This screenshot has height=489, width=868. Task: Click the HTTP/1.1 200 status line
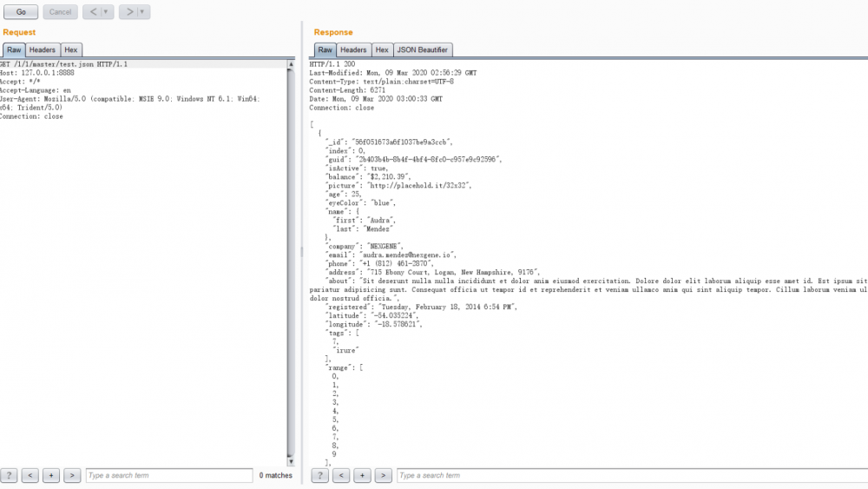(x=332, y=64)
